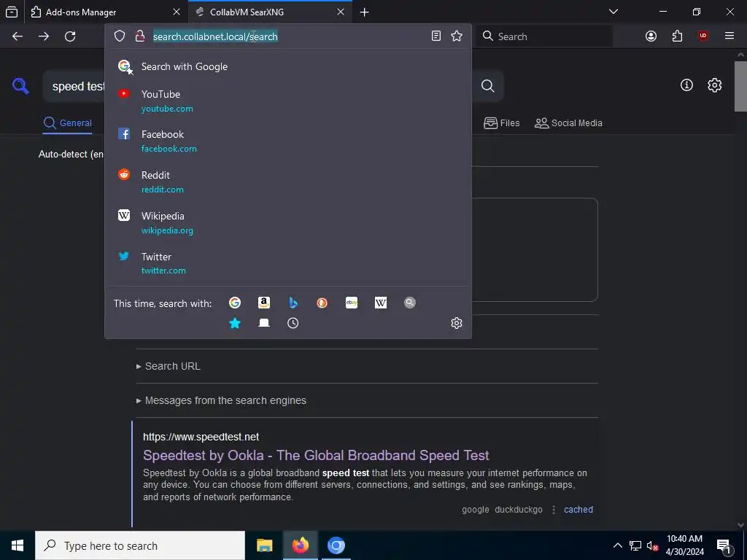The width and height of the screenshot is (747, 560).
Task: Open SearXNG preferences gear icon
Action: coord(715,85)
